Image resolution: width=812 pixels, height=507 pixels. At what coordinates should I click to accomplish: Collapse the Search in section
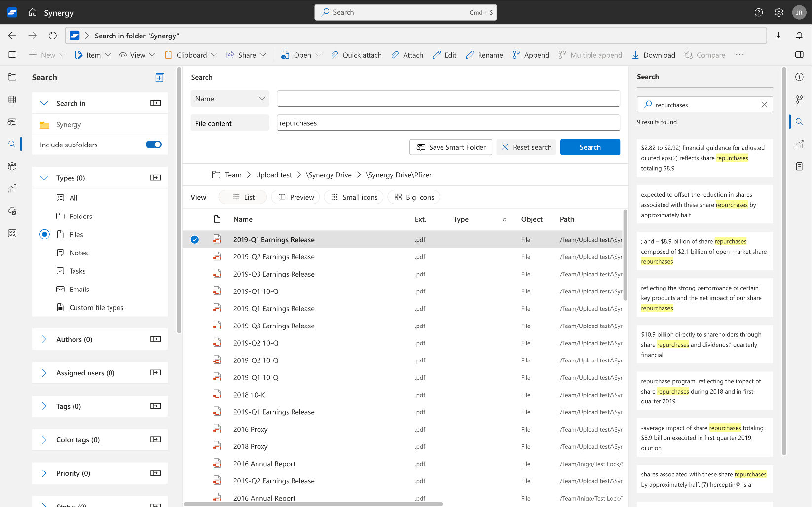(44, 103)
